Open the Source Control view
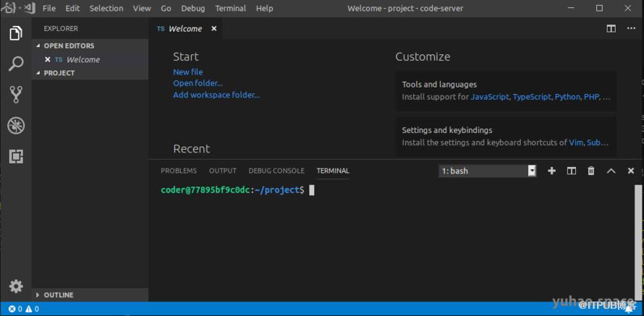Screen dimensions: 644x316 pos(16,95)
